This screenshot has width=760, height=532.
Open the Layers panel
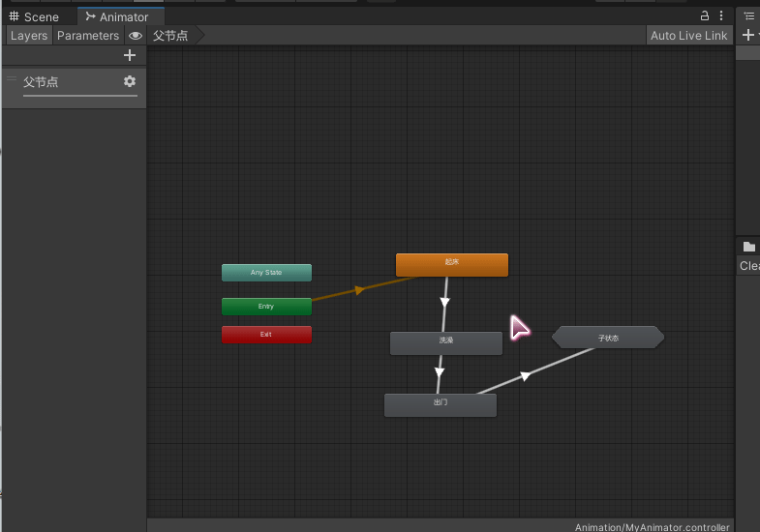(x=29, y=36)
